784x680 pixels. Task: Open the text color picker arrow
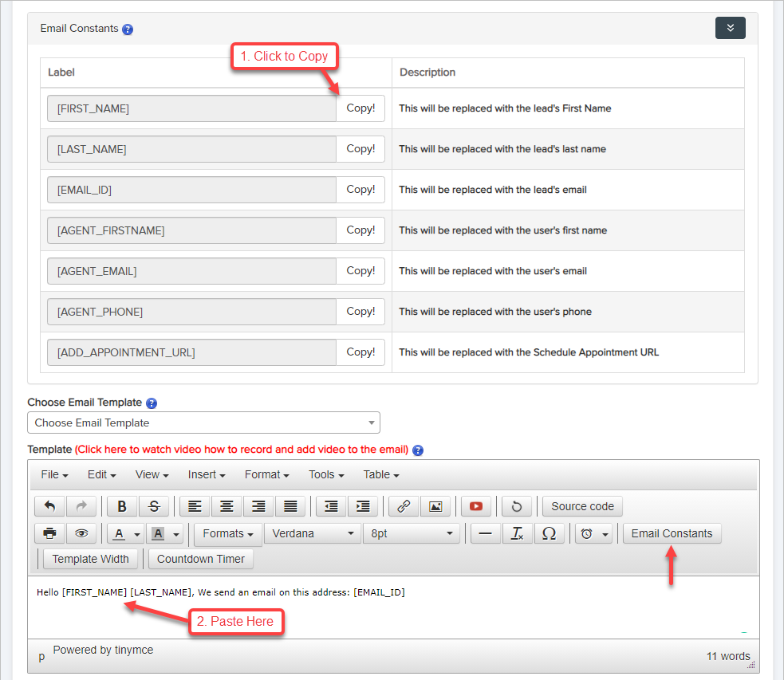pos(137,533)
